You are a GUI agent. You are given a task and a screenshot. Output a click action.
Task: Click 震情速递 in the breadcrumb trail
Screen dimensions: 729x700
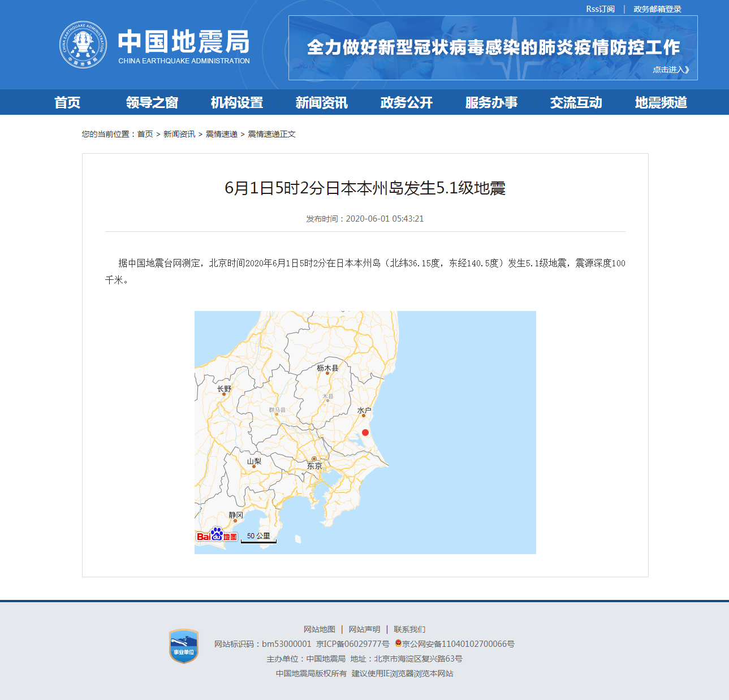(x=222, y=134)
